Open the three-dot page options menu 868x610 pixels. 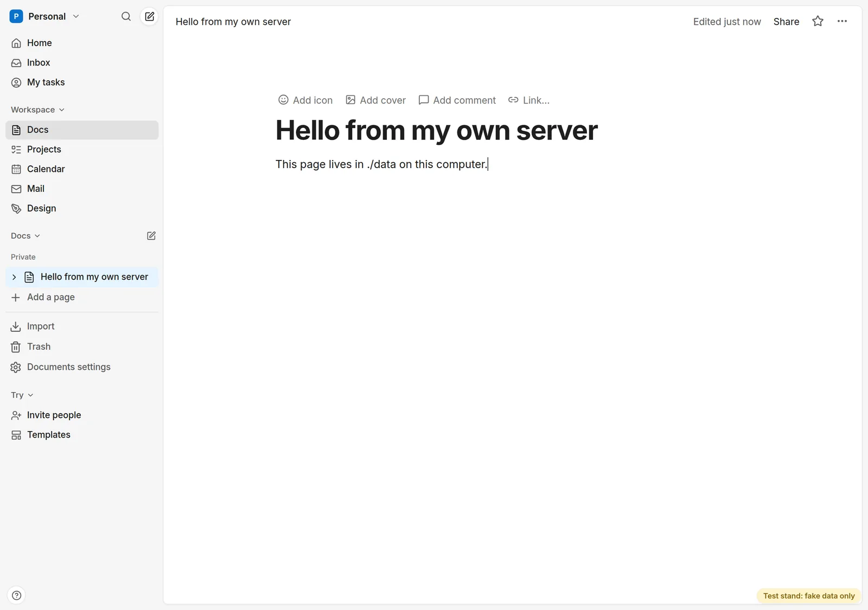pyautogui.click(x=842, y=21)
